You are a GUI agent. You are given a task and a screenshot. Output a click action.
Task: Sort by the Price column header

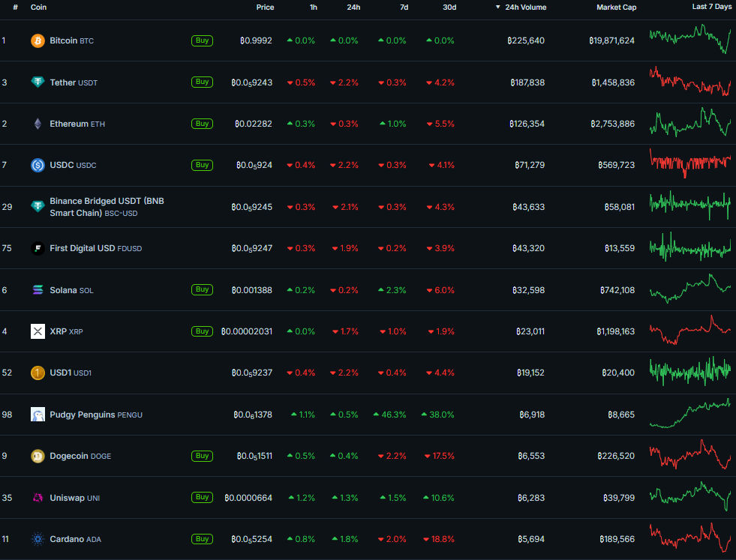265,7
